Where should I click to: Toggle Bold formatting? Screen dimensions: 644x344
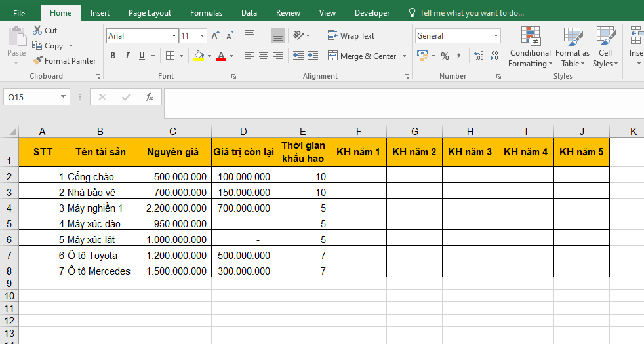(x=113, y=56)
